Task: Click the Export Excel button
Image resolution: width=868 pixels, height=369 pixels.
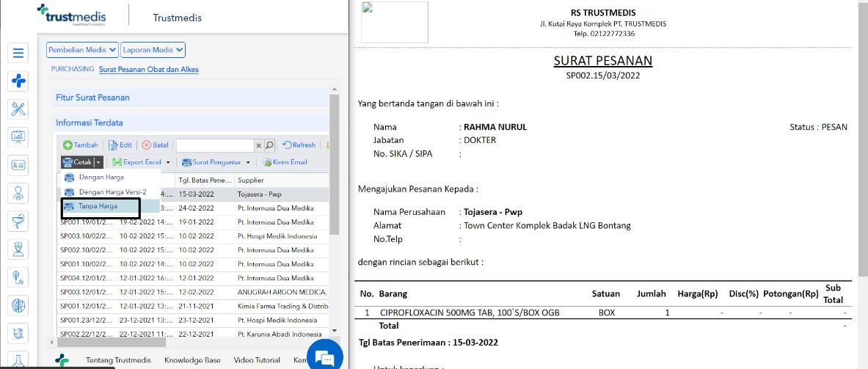Action: [136, 162]
